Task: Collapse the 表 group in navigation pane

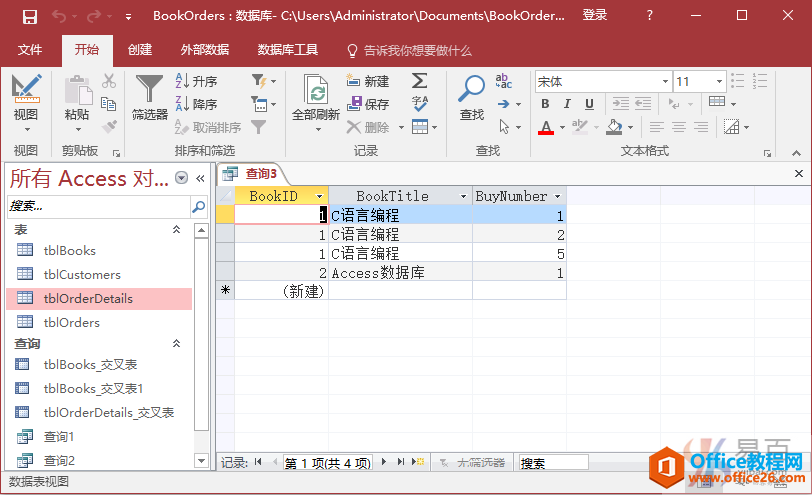Action: 177,230
